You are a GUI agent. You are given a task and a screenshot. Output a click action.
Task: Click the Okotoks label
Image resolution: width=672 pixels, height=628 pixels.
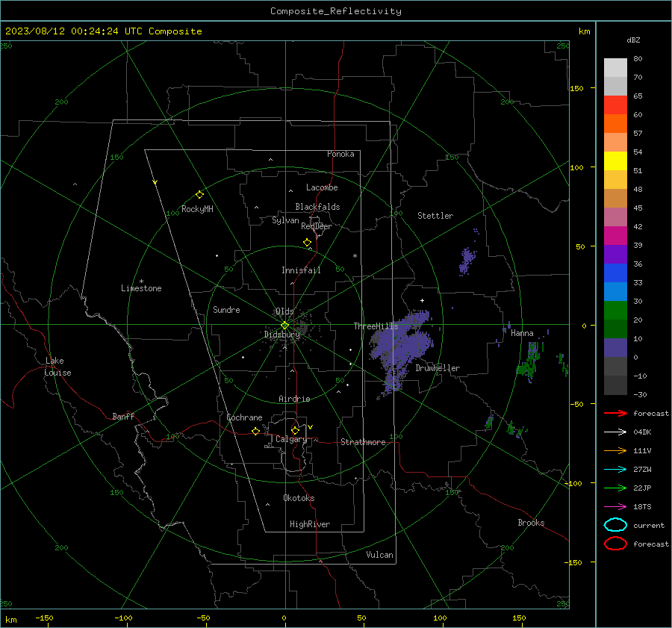coord(299,498)
